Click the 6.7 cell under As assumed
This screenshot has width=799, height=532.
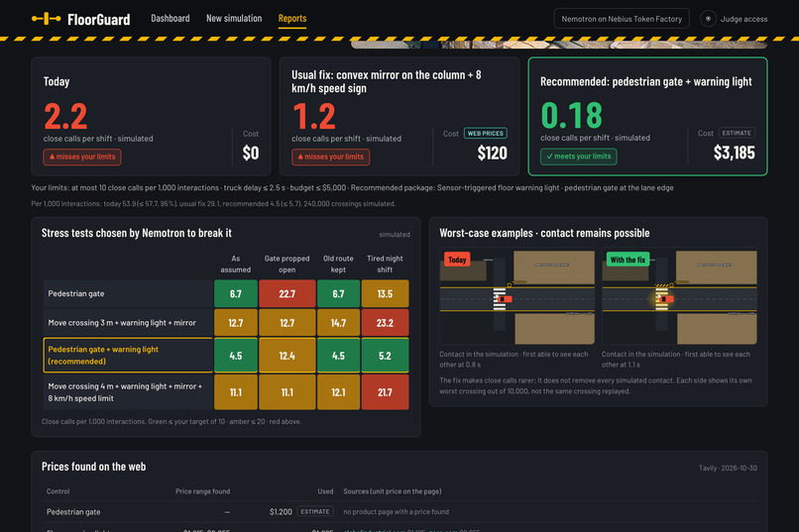pos(235,294)
